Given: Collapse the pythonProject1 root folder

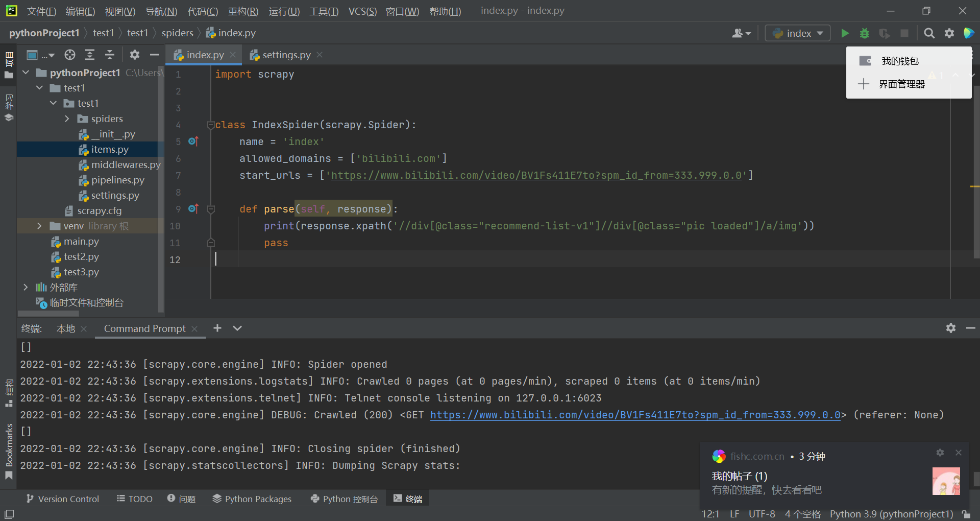Looking at the screenshot, I should coord(26,73).
